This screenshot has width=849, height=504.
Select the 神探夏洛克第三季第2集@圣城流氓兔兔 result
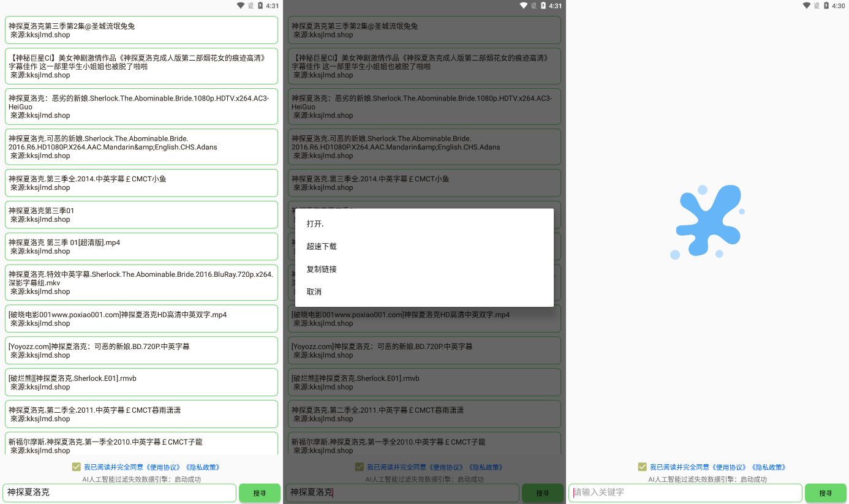141,29
